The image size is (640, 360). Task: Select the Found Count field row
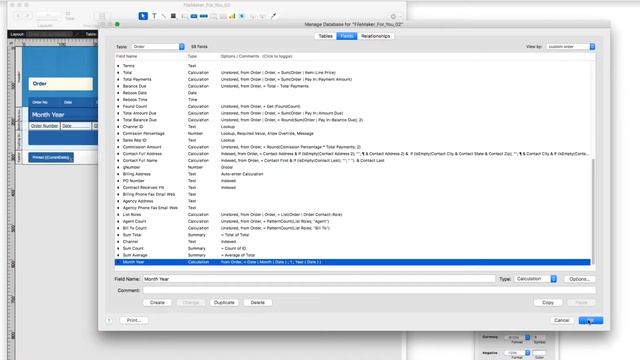tap(353, 106)
